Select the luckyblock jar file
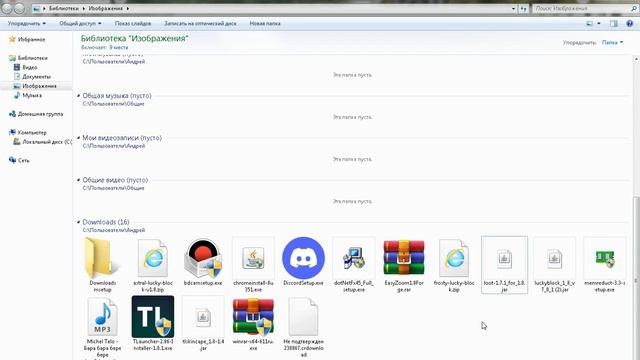 coord(554,258)
